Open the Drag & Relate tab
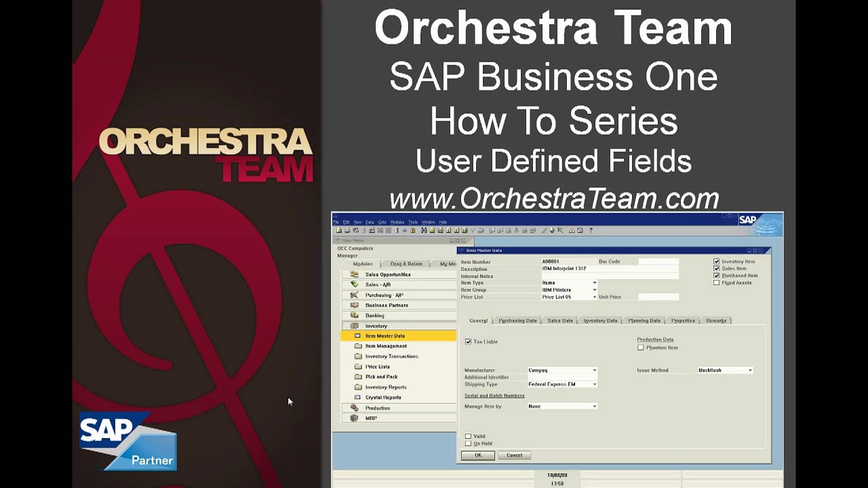 (406, 264)
